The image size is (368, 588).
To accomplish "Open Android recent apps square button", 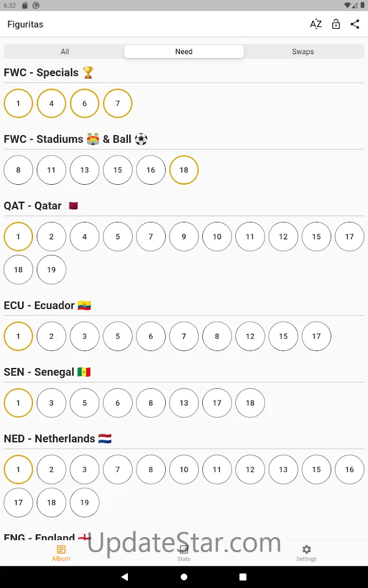I will (243, 577).
